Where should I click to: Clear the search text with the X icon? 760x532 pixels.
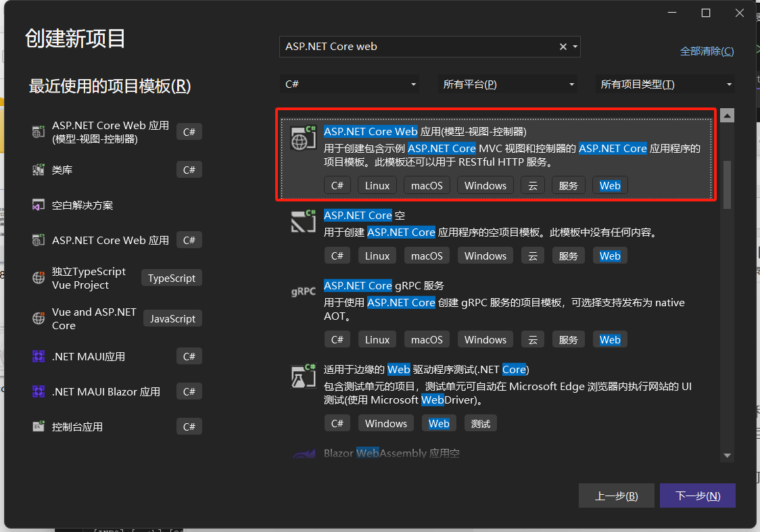[x=563, y=47]
